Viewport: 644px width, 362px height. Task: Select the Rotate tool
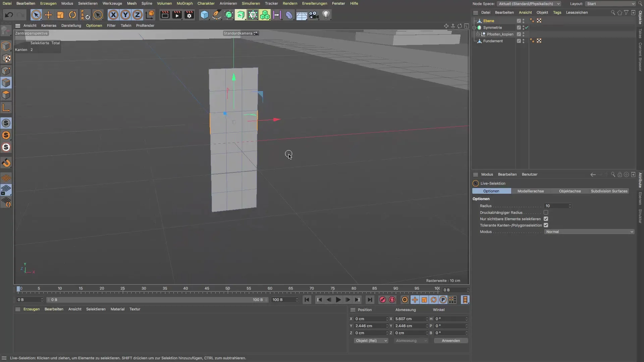coord(72,15)
